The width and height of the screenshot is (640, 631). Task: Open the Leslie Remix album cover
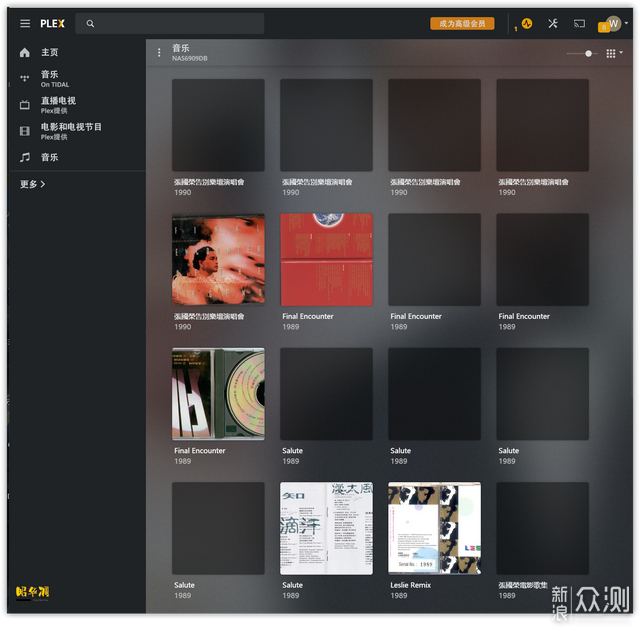[434, 528]
